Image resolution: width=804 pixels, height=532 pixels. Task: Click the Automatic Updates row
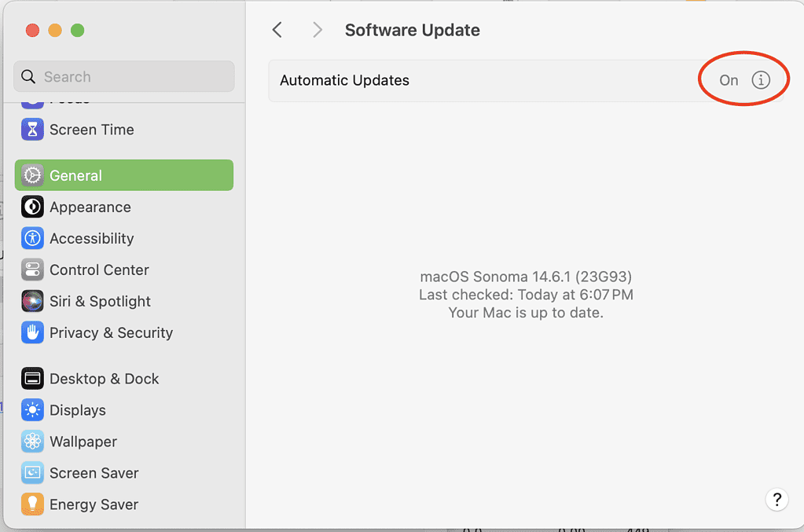tap(472, 80)
